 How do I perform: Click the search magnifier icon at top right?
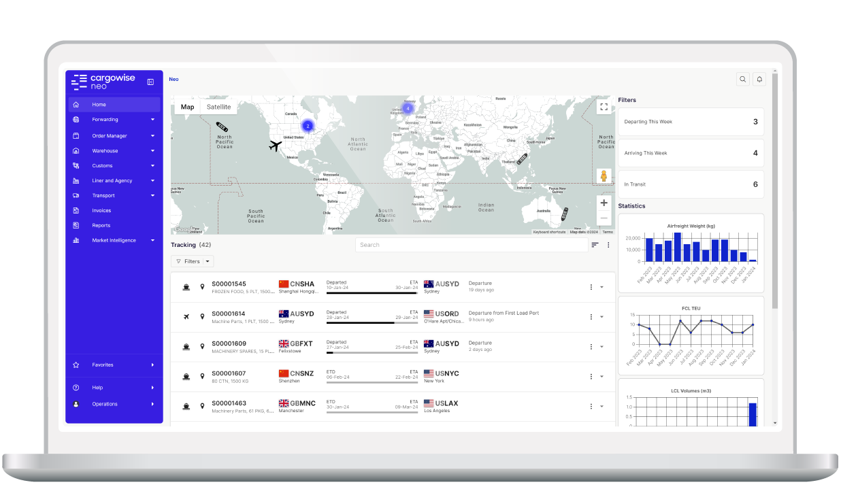click(x=743, y=79)
